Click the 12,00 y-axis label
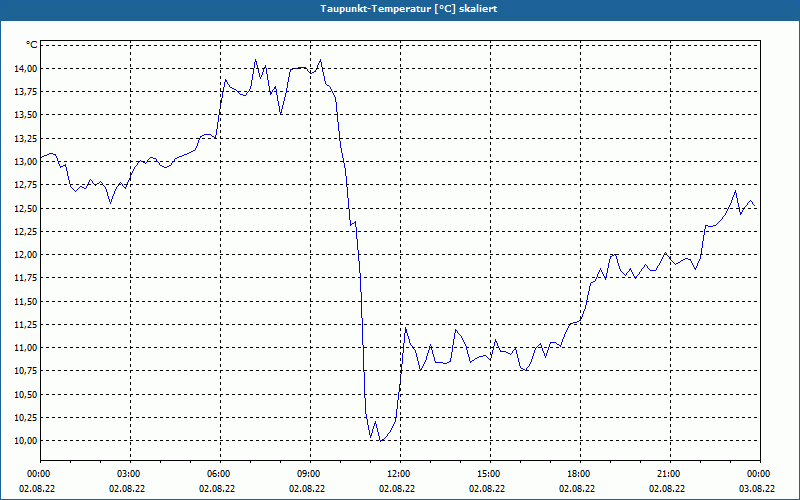This screenshot has height=500, width=800. tap(26, 255)
